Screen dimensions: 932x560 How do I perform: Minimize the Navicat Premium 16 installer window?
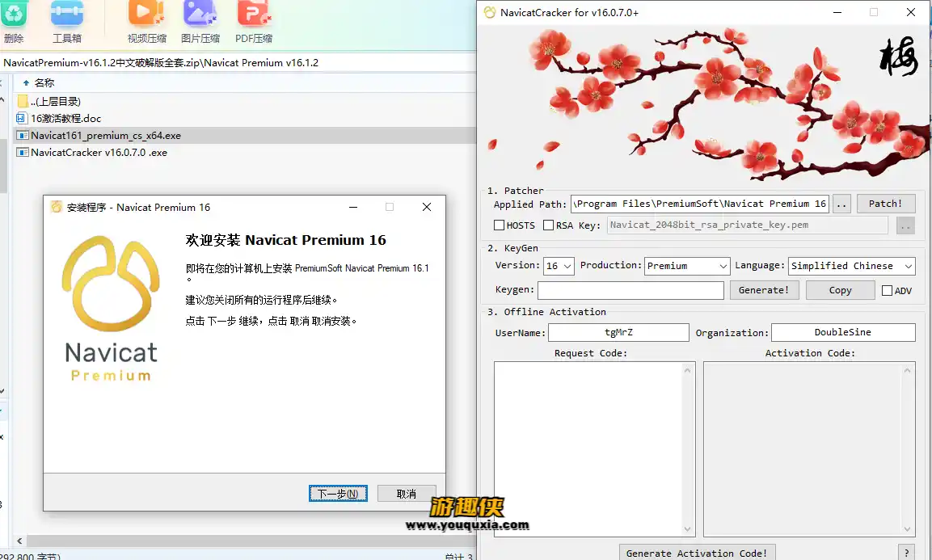pos(353,207)
